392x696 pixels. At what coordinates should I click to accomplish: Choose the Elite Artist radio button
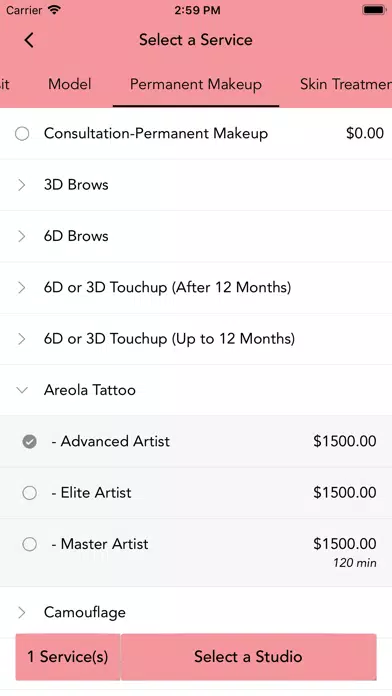tap(30, 493)
